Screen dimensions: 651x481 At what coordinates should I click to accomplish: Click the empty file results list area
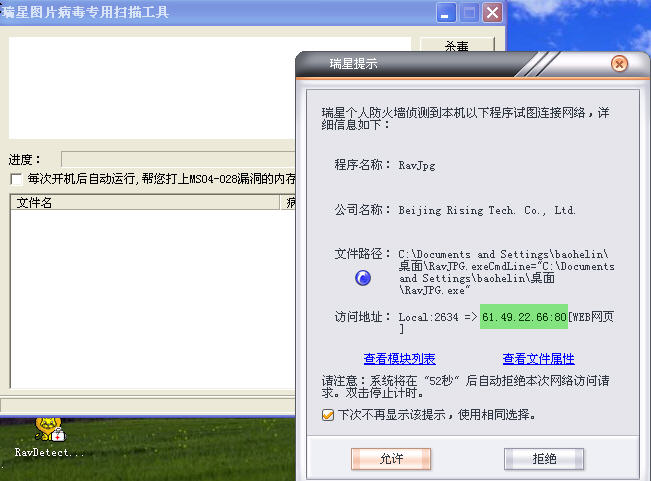(152, 299)
